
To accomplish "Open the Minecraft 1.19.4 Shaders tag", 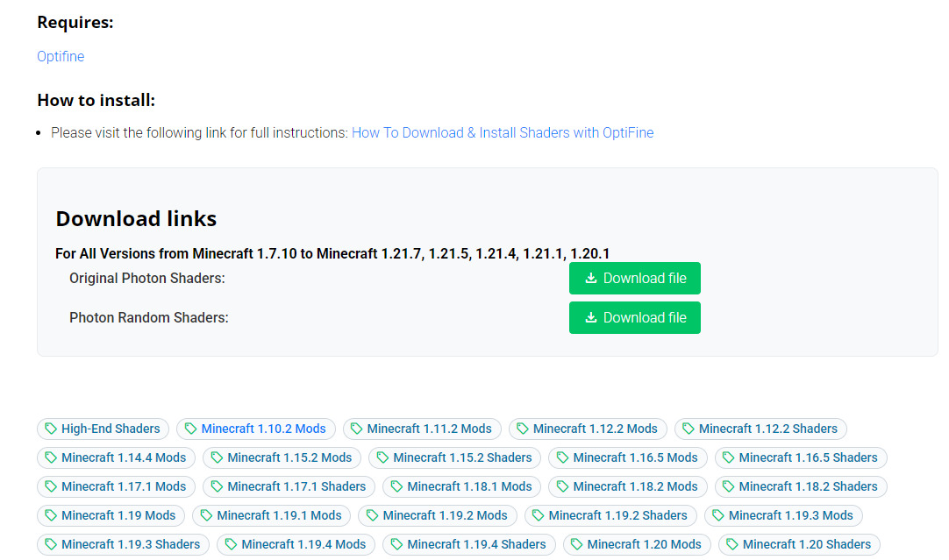I will point(469,545).
